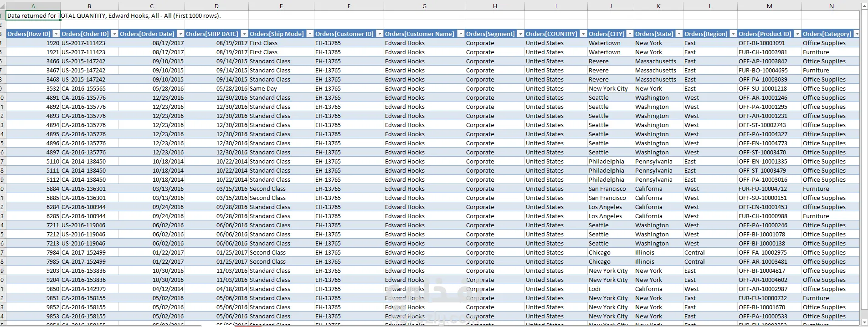Select Row ID cell 5110
The image size is (868, 327).
(33, 161)
